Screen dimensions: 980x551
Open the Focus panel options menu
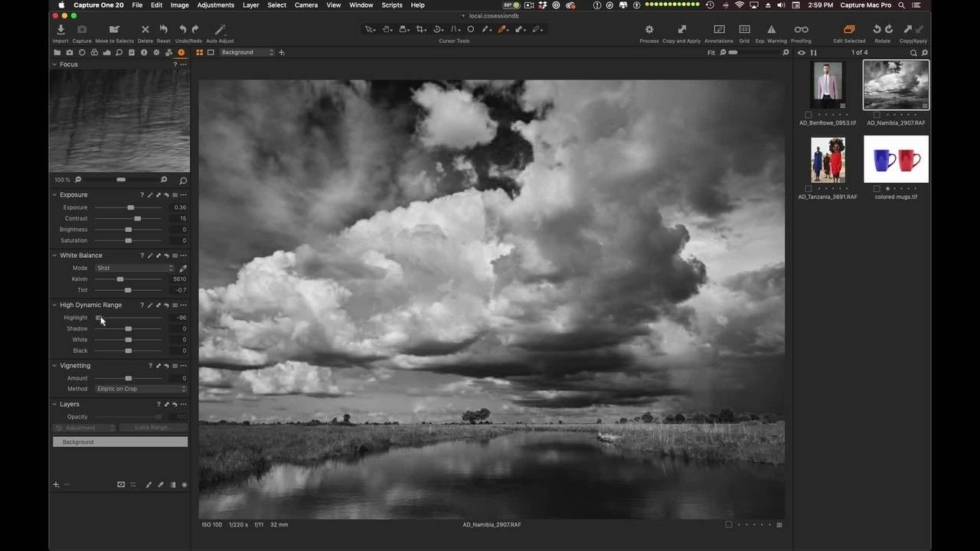tap(184, 64)
